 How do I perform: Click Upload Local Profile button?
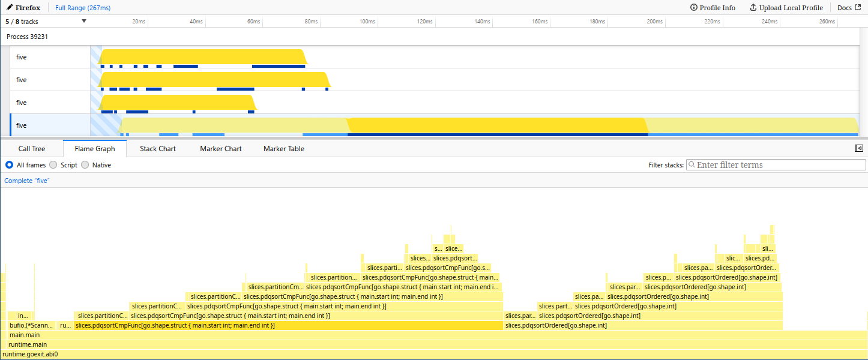pyautogui.click(x=786, y=8)
